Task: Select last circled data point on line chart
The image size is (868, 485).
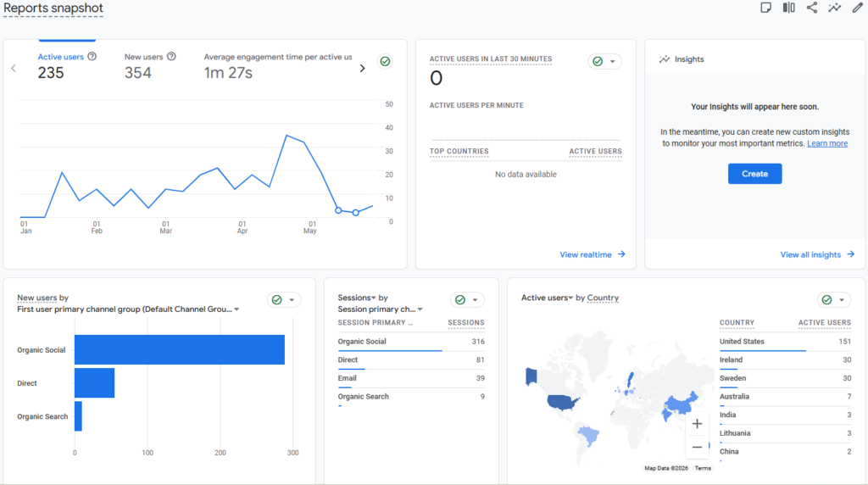Action: coord(355,213)
